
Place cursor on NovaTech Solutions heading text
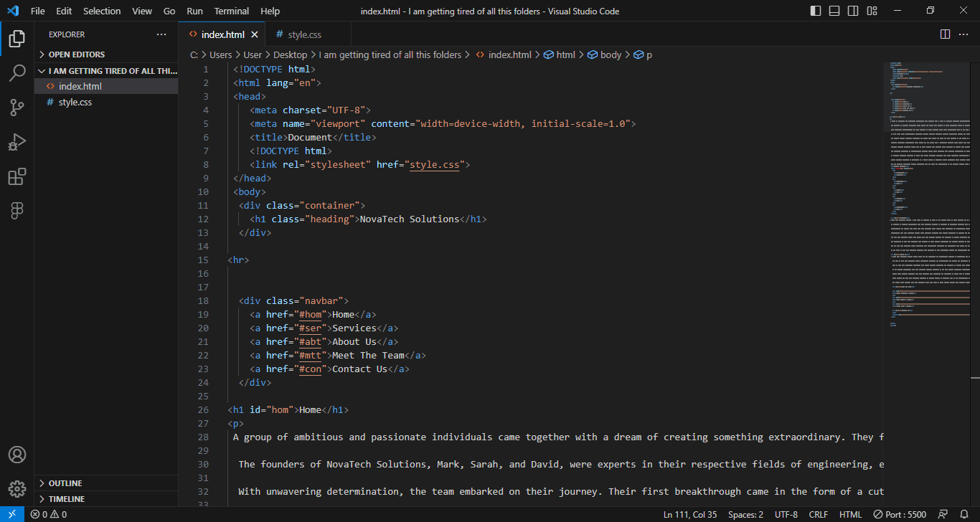tap(410, 219)
